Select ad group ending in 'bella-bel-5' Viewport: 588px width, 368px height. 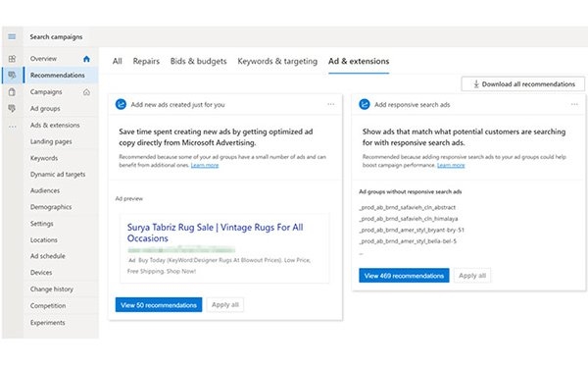point(408,241)
